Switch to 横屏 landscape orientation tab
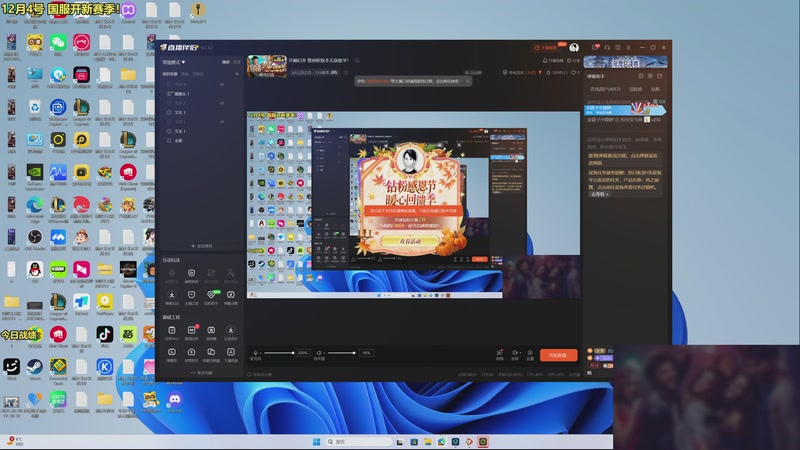800x450 pixels. tap(226, 62)
